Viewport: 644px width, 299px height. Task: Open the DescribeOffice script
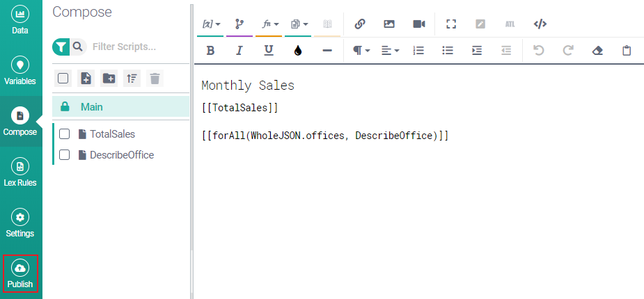[122, 155]
